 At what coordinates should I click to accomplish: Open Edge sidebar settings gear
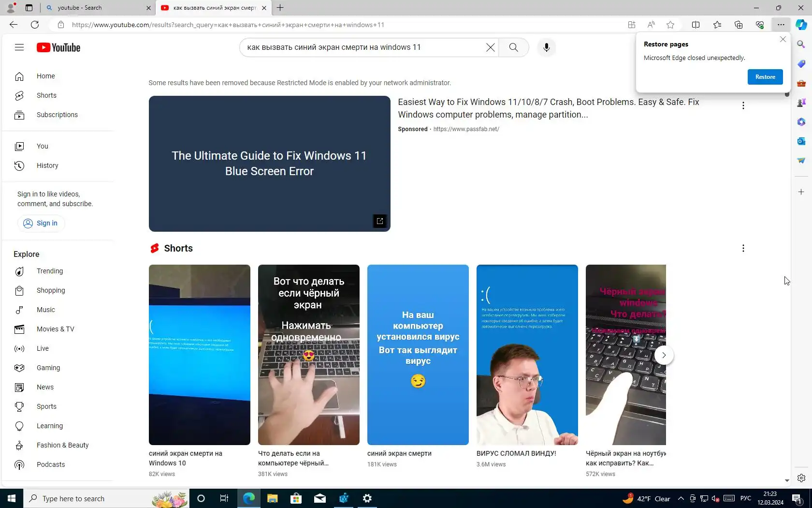[x=801, y=478]
